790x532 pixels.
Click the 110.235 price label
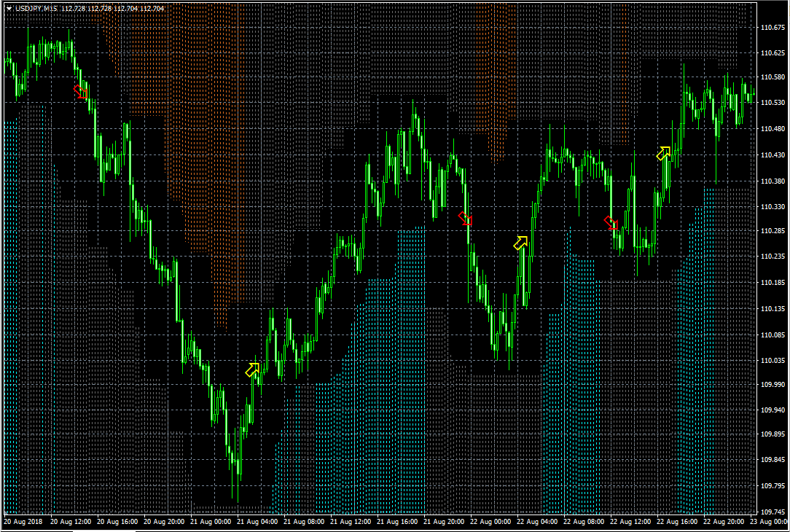(x=773, y=256)
